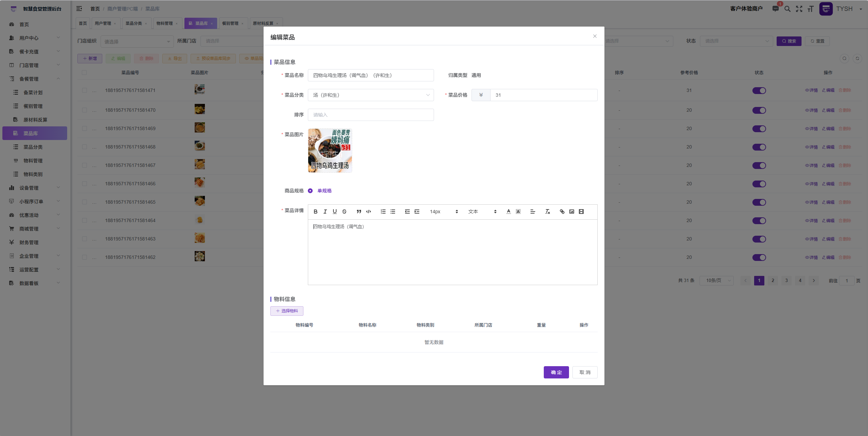Insert an image via editor toolbar

click(572, 212)
